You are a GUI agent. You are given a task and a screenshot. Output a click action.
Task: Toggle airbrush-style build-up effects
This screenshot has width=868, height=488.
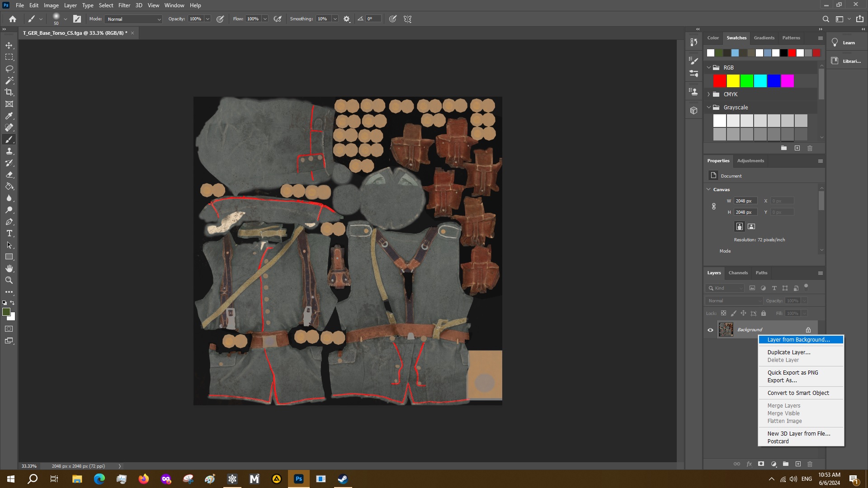[x=278, y=19]
